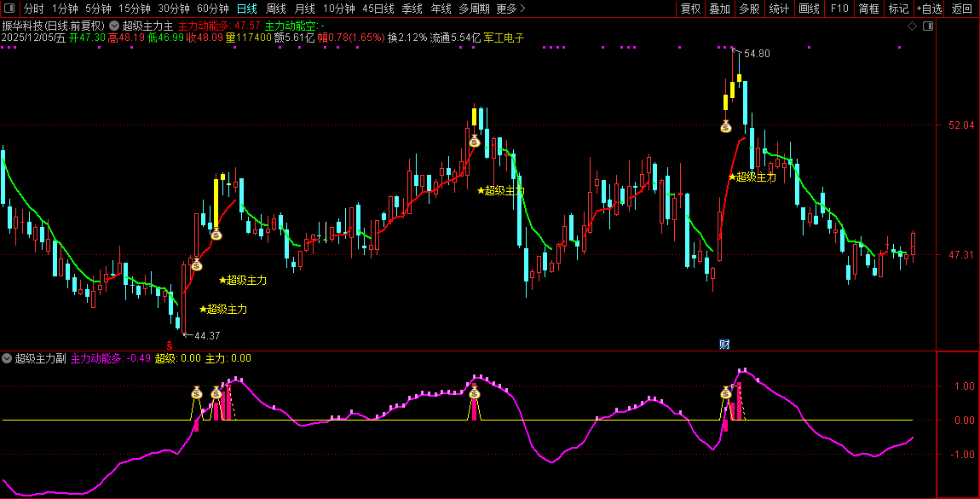Viewport: 980px width, 499px height.
Task: Toggle the right sidebar panel icon
Action: (927, 26)
